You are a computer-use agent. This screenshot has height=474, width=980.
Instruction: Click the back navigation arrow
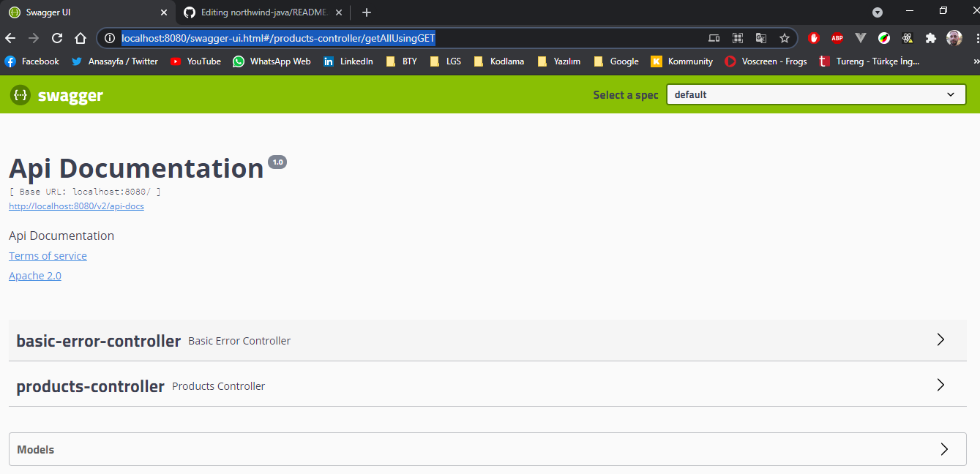(11, 37)
